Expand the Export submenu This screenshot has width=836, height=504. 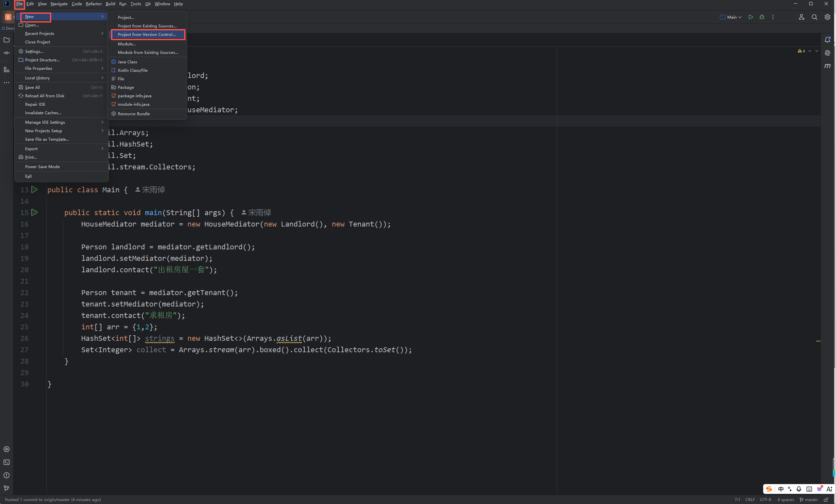[61, 149]
